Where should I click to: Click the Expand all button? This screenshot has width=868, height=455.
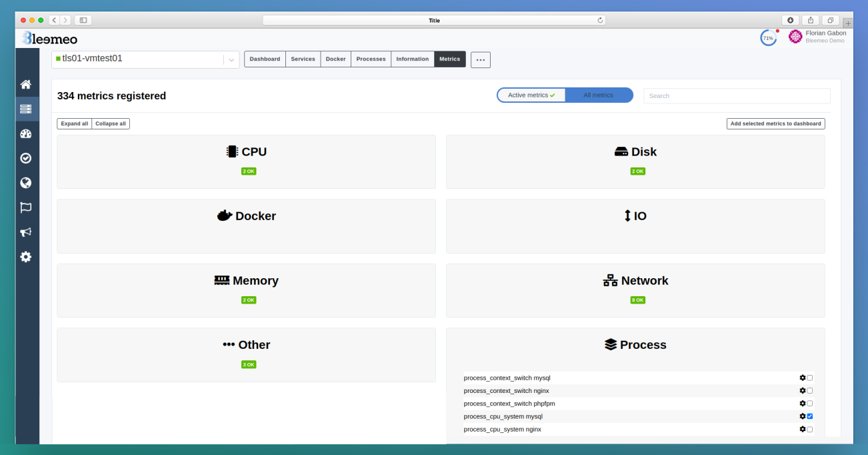74,123
